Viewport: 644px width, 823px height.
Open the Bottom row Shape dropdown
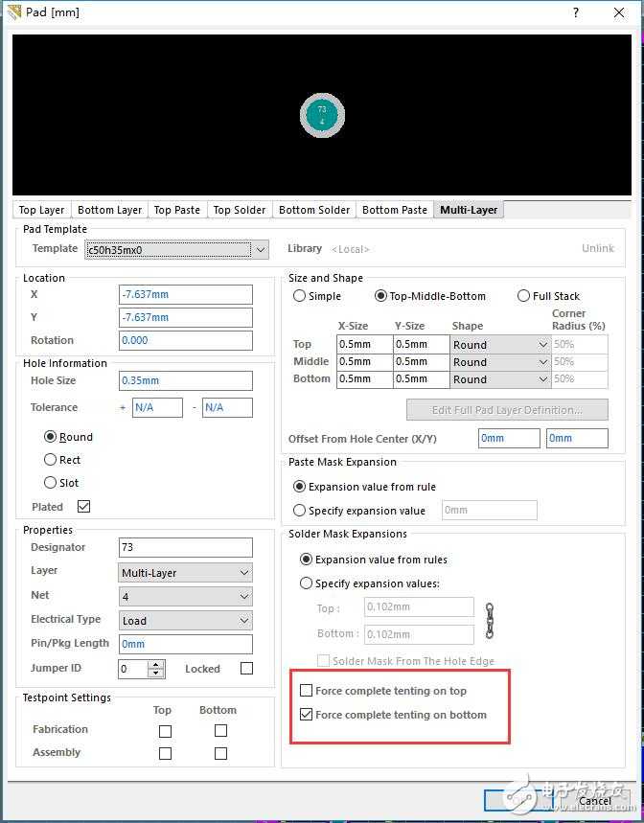[500, 379]
